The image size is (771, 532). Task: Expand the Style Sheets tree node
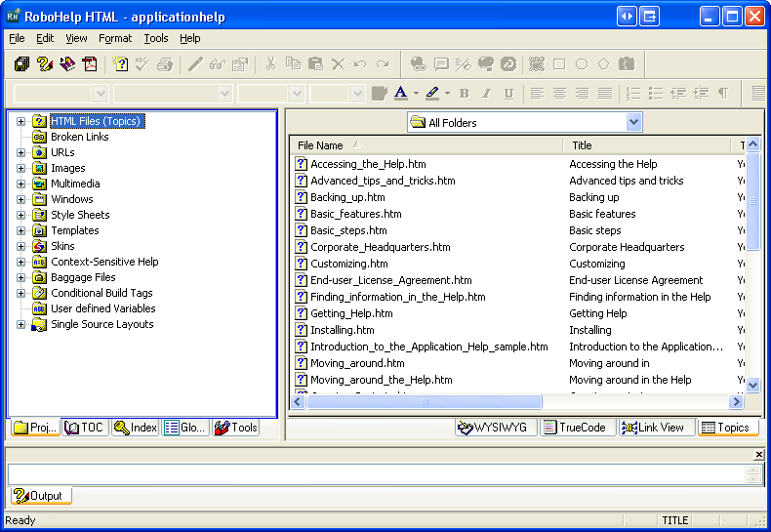20,215
